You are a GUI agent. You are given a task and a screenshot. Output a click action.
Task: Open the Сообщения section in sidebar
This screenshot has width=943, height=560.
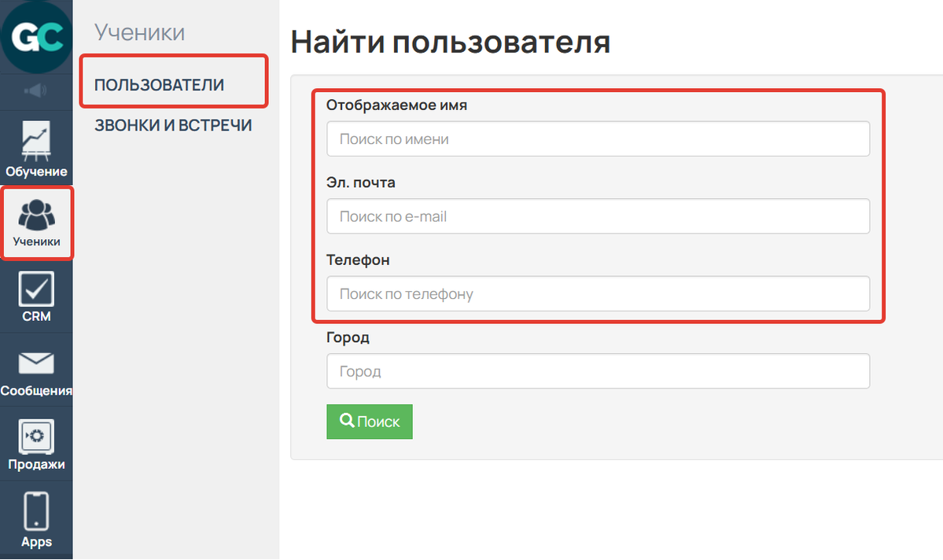(x=36, y=370)
